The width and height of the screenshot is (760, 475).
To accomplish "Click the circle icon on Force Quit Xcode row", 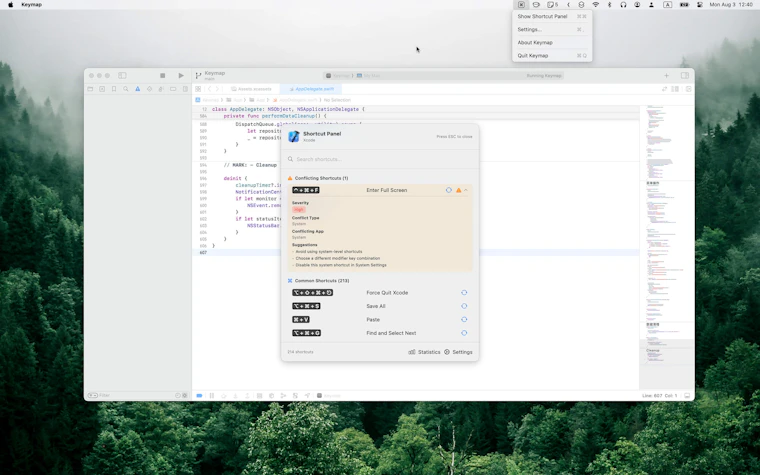I will pos(464,293).
